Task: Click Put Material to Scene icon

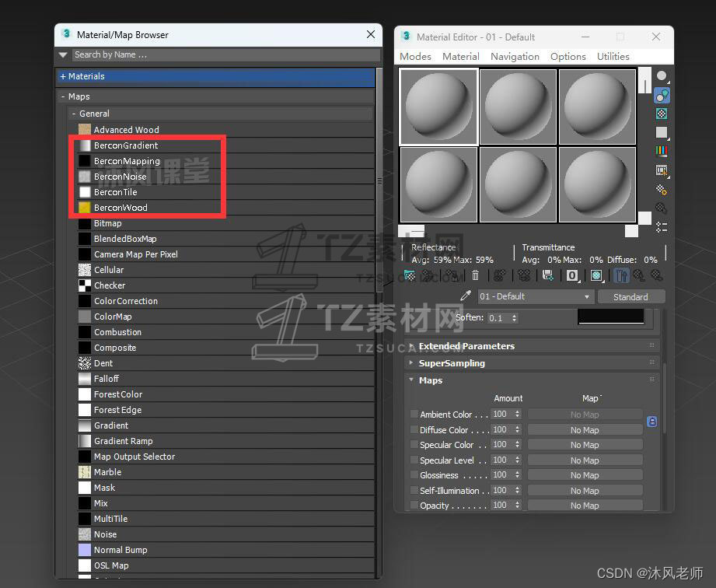Action: [428, 275]
